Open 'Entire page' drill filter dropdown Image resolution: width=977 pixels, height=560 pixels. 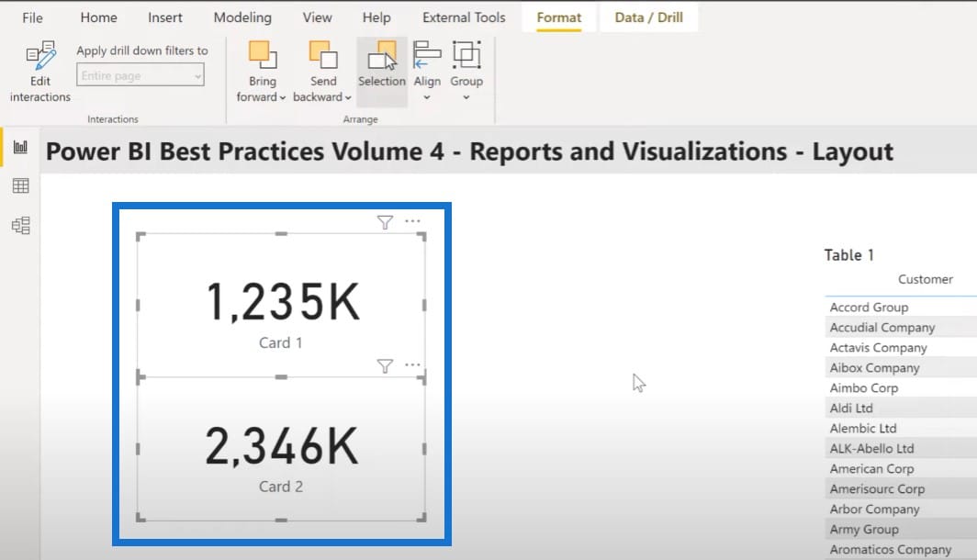pos(140,75)
